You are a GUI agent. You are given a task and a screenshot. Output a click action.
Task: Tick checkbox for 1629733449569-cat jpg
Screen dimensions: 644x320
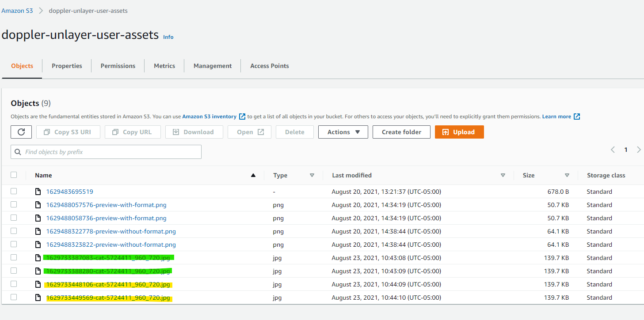(14, 297)
